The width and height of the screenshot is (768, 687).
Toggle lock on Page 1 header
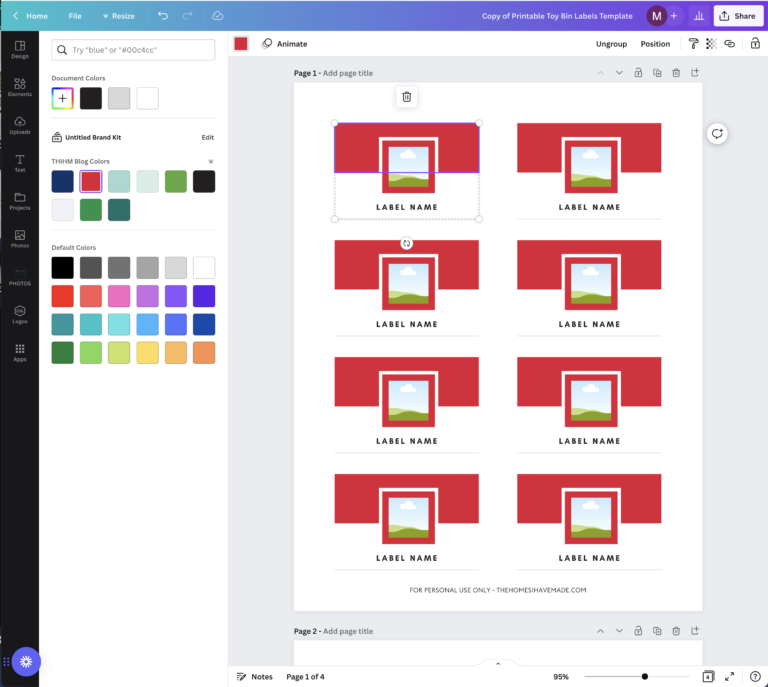click(x=638, y=73)
